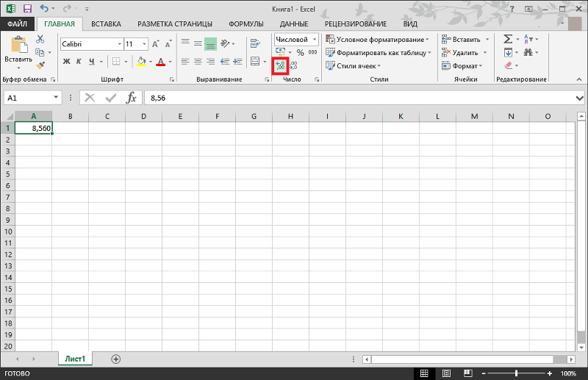Open the Calibri font name dropdown
The image size is (588, 380).
(120, 44)
